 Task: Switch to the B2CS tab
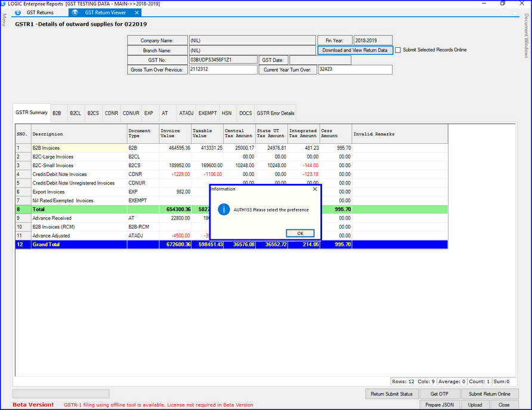tap(93, 113)
